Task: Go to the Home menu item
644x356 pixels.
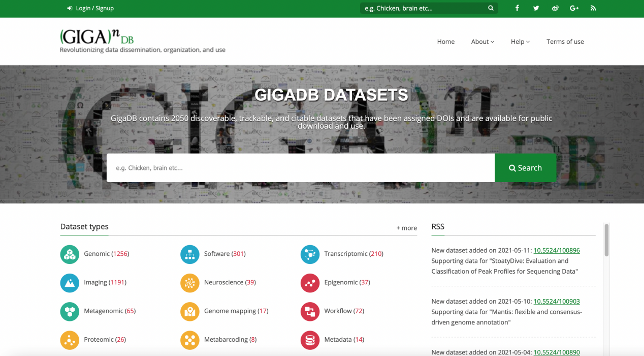Action: pyautogui.click(x=445, y=42)
